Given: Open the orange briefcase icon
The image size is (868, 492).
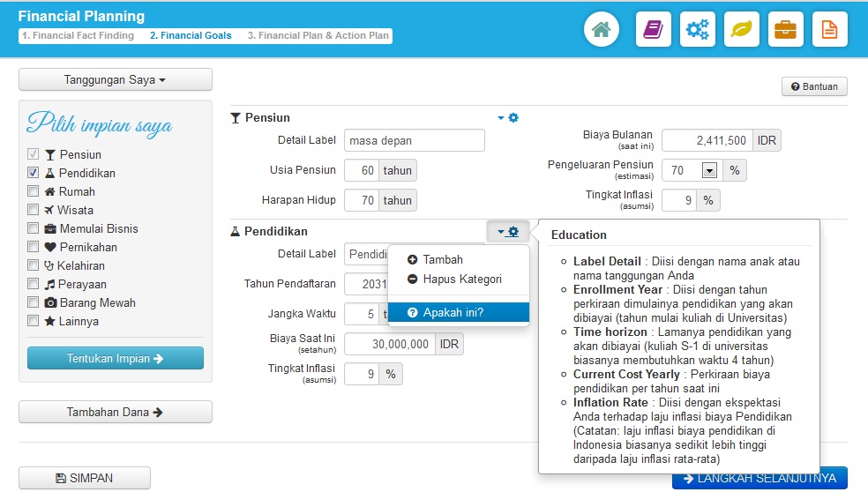Looking at the screenshot, I should tap(785, 30).
